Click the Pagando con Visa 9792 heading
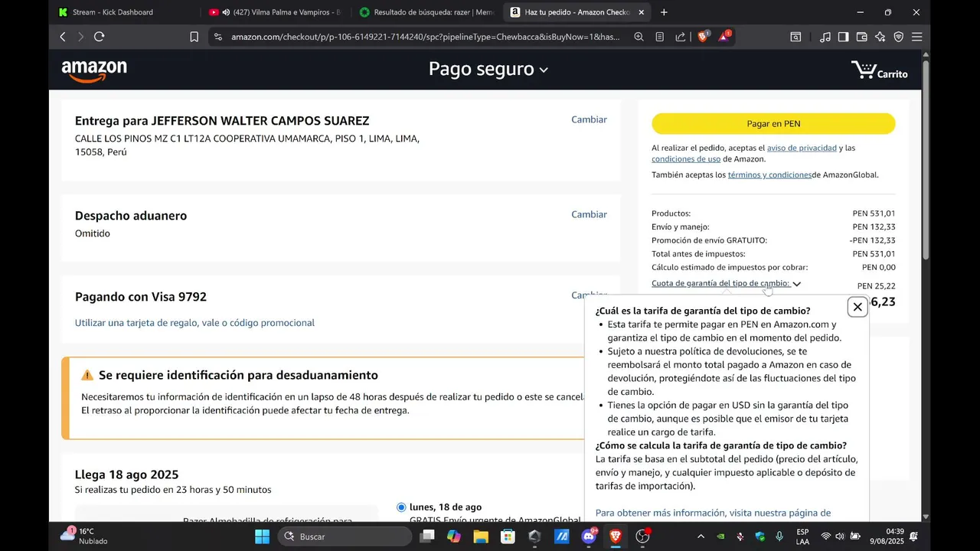This screenshot has height=551, width=980. coord(141,297)
